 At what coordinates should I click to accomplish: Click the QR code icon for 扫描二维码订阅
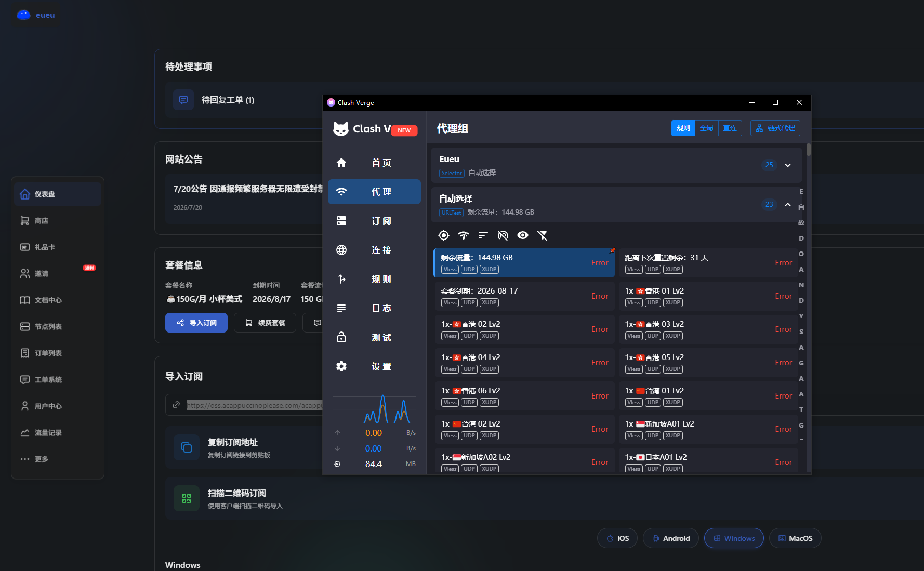point(187,498)
